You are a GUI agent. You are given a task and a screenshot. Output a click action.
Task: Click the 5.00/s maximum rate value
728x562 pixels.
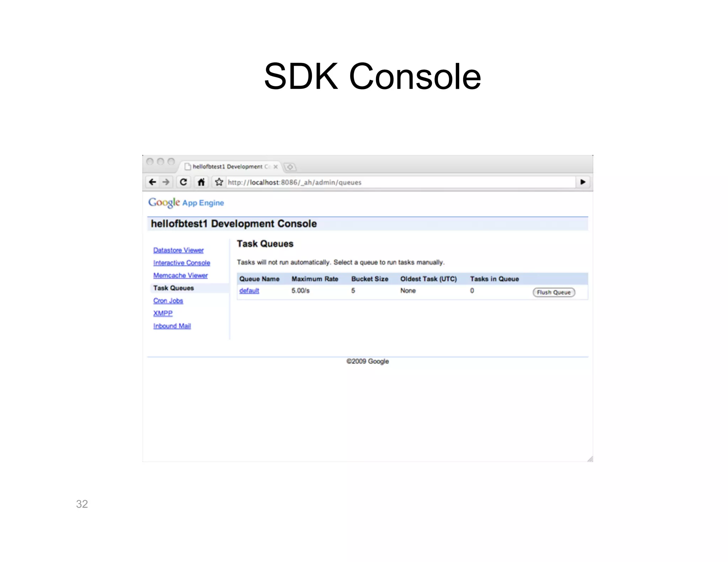301,291
